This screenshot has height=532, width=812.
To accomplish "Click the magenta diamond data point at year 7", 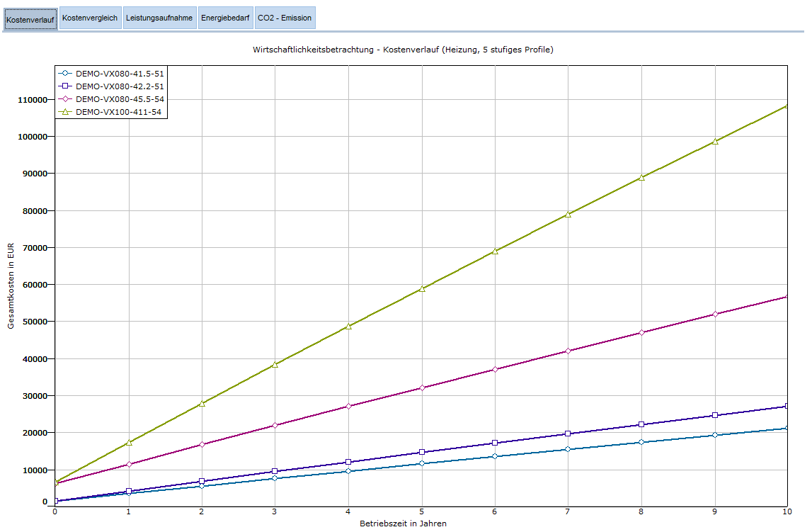I will click(x=568, y=351).
